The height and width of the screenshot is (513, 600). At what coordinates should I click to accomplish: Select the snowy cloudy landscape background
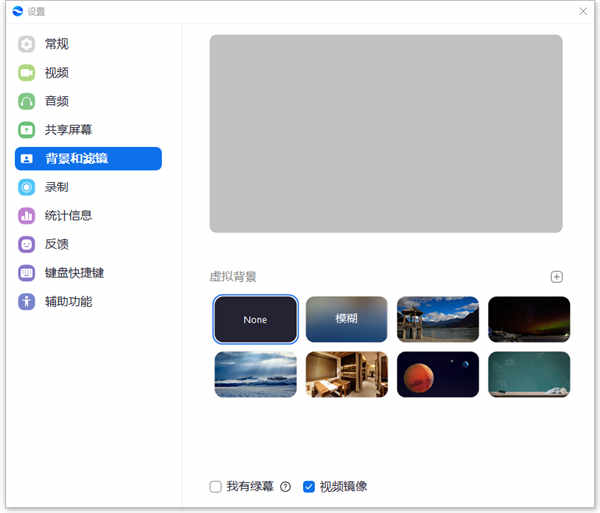click(x=256, y=375)
